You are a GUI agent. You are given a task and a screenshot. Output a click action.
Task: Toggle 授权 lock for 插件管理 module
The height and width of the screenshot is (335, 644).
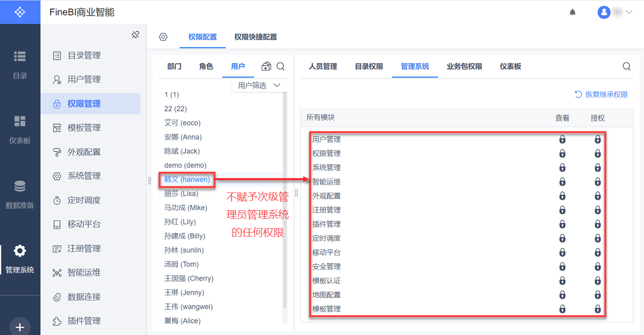click(597, 224)
